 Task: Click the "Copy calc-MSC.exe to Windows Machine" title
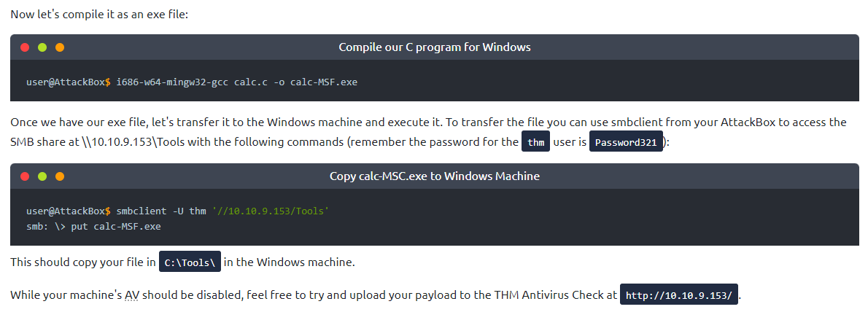pos(434,176)
